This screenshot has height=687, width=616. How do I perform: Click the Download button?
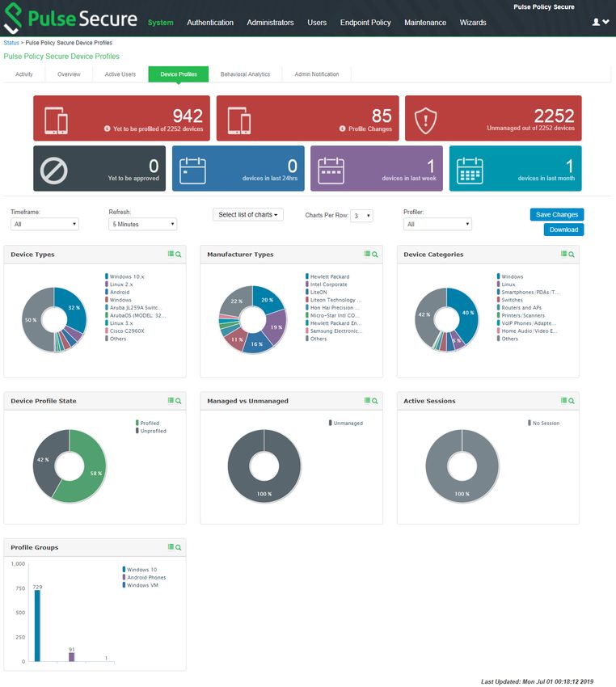click(564, 230)
